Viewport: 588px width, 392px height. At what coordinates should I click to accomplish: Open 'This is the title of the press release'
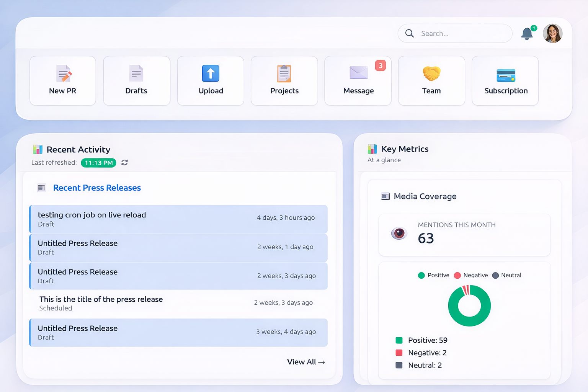(178, 304)
